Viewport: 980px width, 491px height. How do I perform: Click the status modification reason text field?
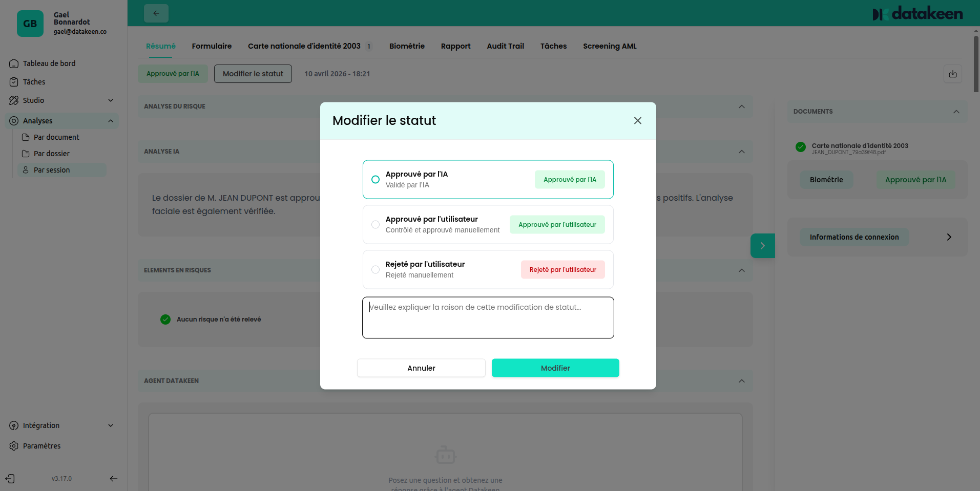[487, 317]
